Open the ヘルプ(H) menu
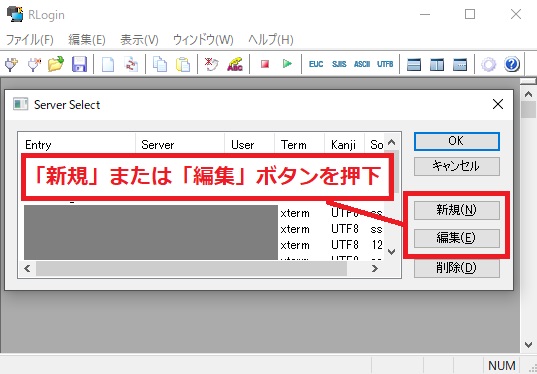The image size is (537, 374). (x=271, y=40)
